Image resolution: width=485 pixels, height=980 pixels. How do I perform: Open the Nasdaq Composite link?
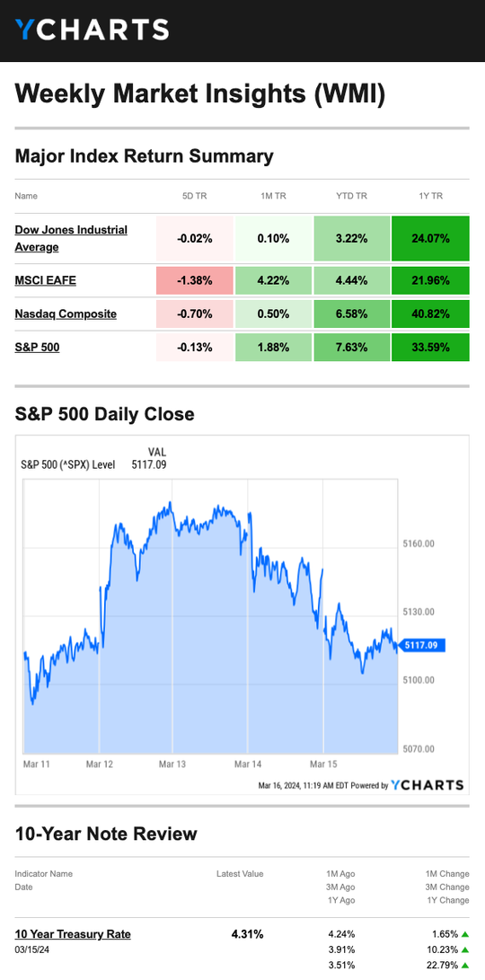66,313
